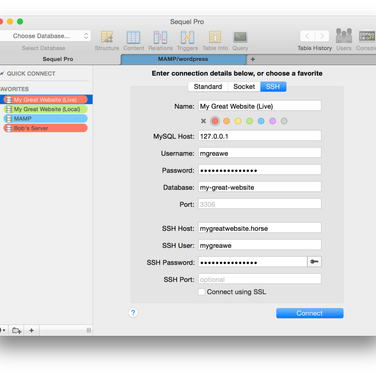Open the Console icon
376x376 pixels.
coord(367,36)
